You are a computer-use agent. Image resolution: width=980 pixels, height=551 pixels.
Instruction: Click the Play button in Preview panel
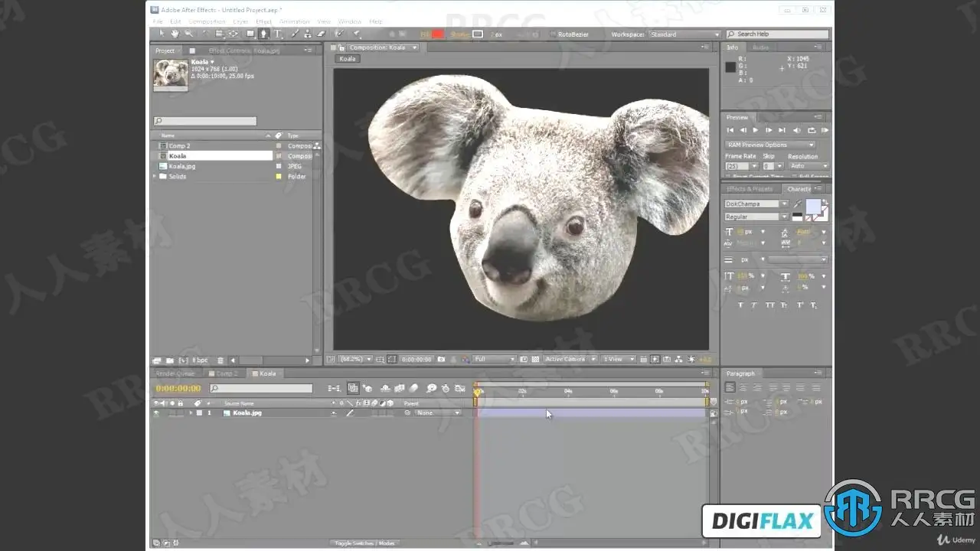point(756,130)
